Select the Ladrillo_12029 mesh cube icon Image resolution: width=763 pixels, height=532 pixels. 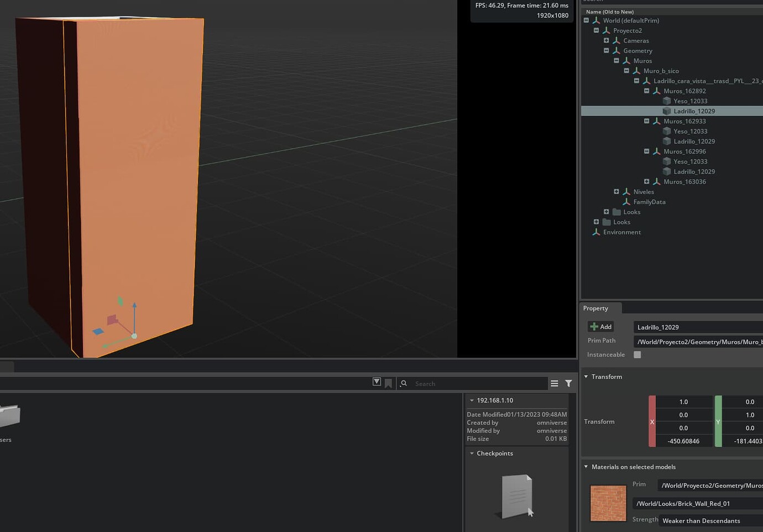[666, 111]
